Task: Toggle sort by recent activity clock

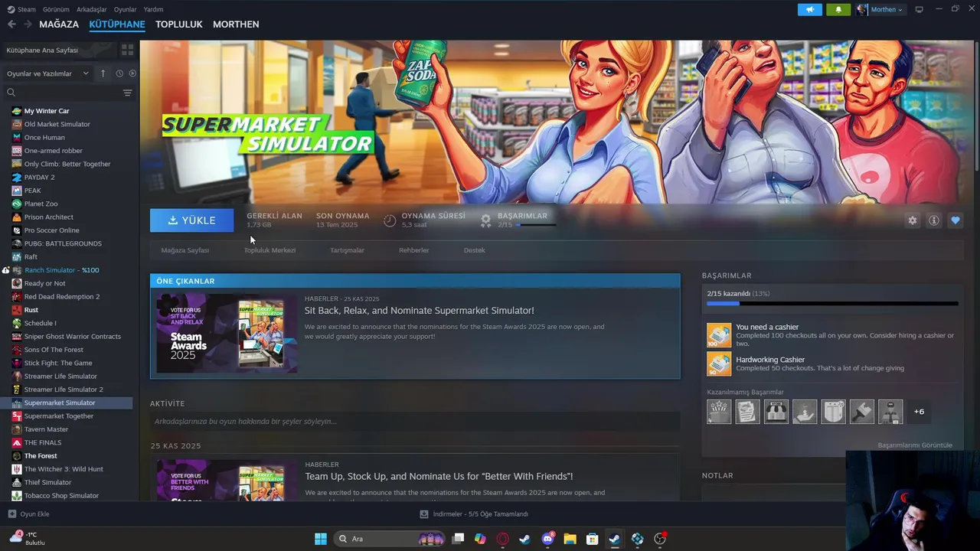Action: [119, 73]
